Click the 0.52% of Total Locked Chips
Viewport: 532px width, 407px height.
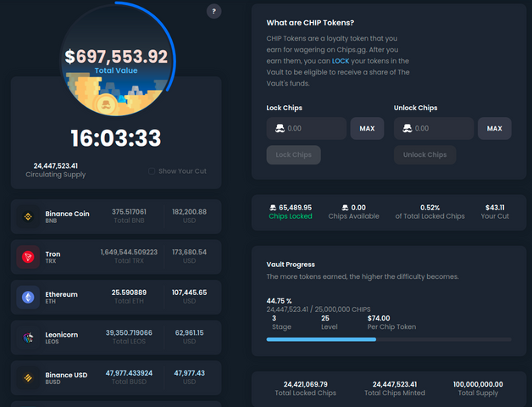[429, 212]
